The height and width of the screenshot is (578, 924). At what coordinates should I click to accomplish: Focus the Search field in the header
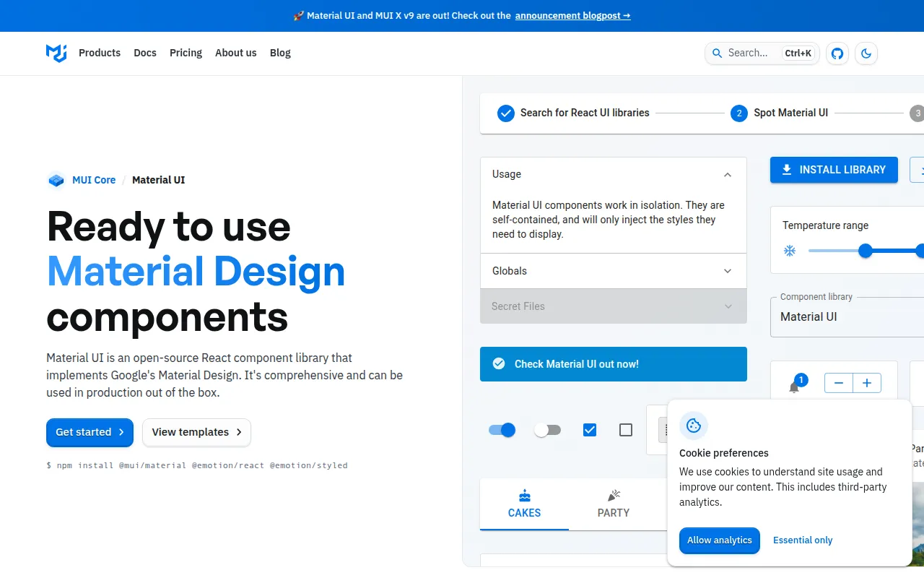[762, 53]
